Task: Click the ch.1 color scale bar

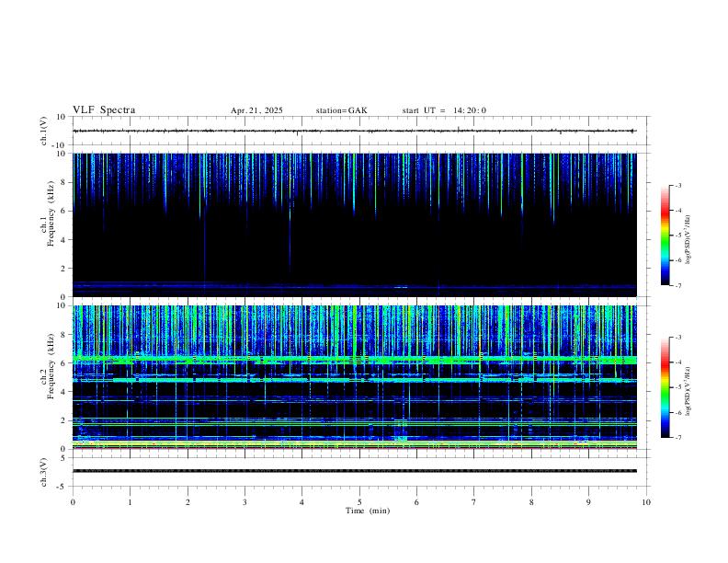Action: [x=665, y=236]
